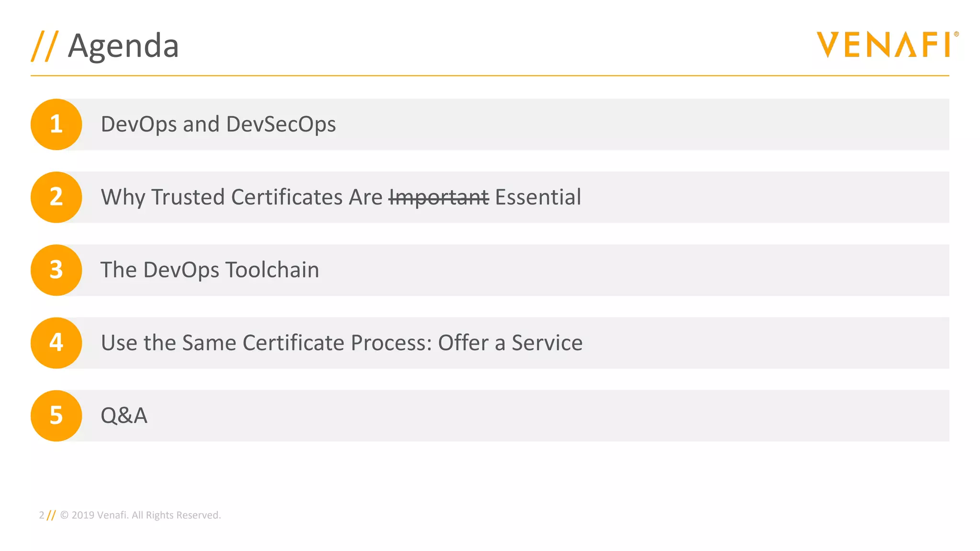Image resolution: width=980 pixels, height=551 pixels.
Task: Click the Venafi logo
Action: pyautogui.click(x=883, y=45)
